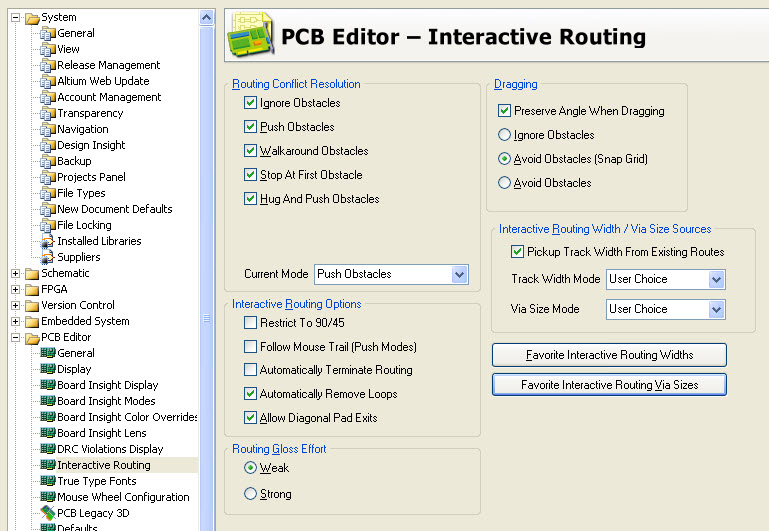Toggle Preserve Angle When Dragging checkbox
This screenshot has width=769, height=531.
(504, 111)
